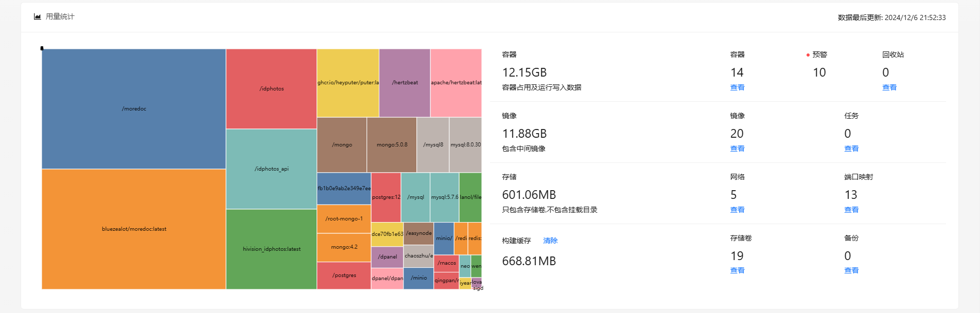Select the blue /moredoc treemap block

tap(134, 108)
